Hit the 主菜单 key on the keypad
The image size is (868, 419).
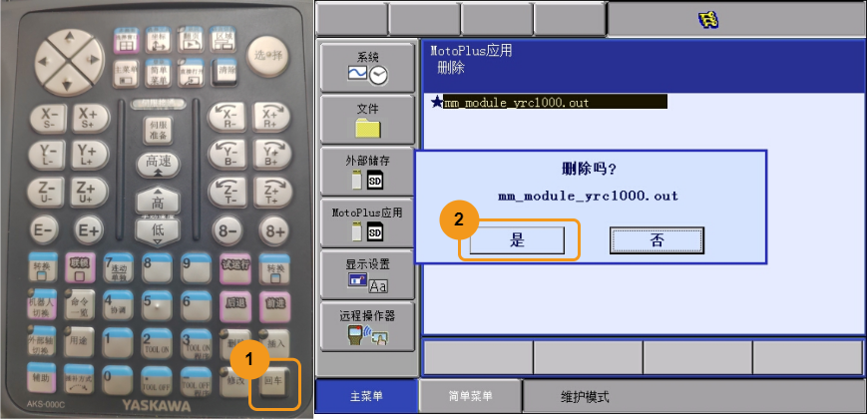(x=127, y=74)
